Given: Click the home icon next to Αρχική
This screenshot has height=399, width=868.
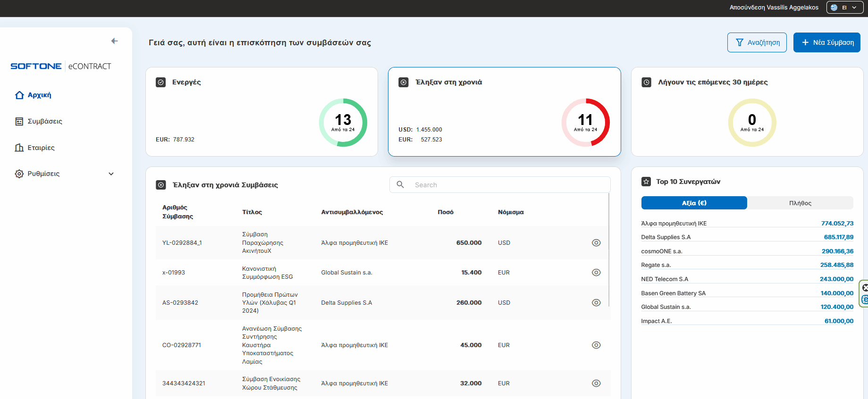Looking at the screenshot, I should tap(19, 95).
